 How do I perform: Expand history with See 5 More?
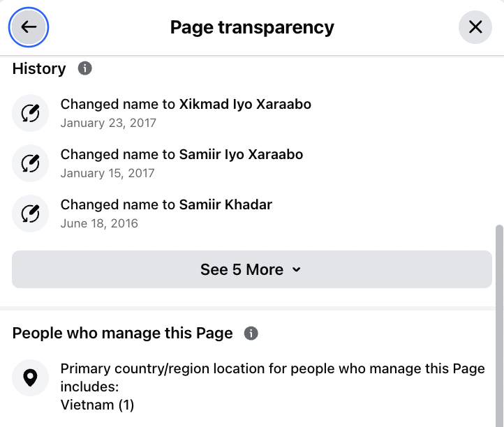pos(242,269)
